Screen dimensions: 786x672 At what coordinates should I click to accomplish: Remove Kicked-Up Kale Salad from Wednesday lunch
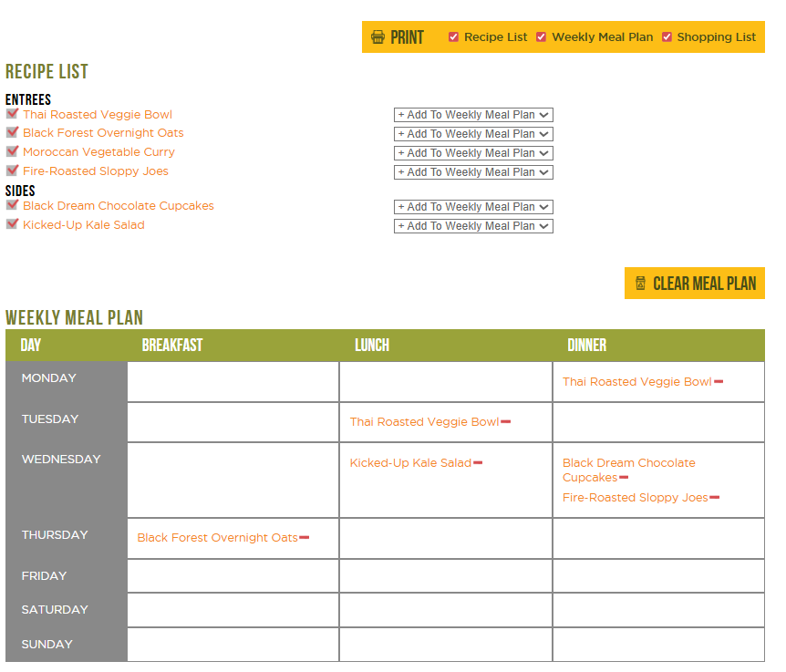[478, 463]
